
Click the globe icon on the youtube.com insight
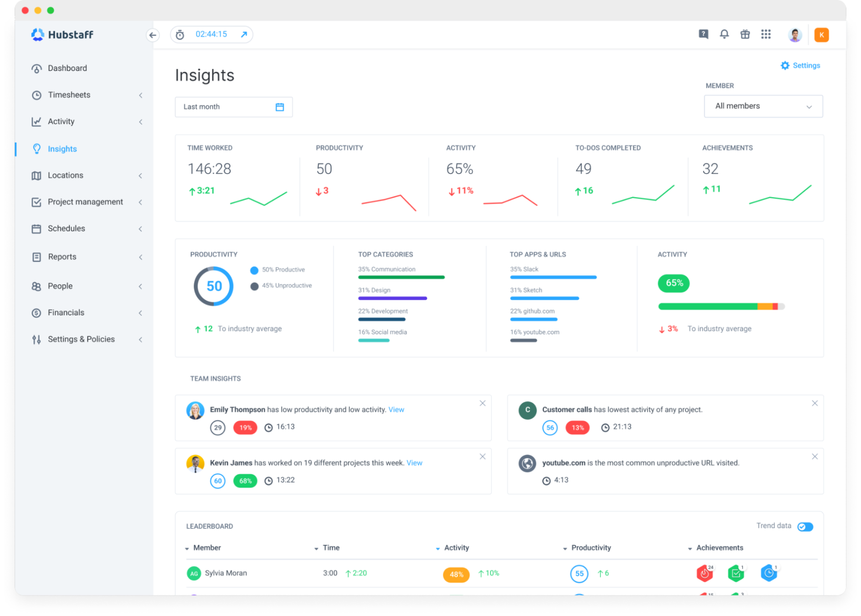527,463
